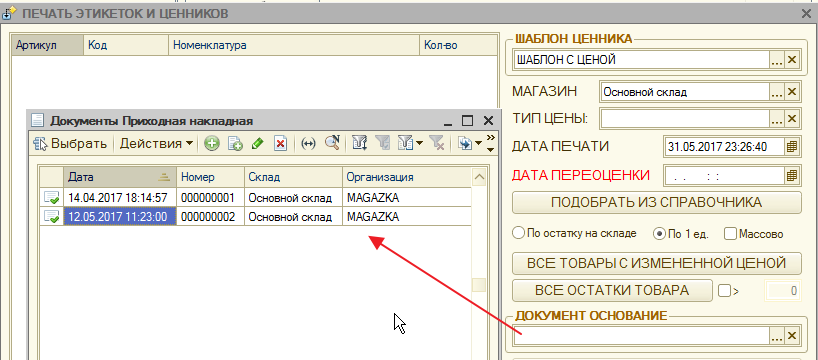The image size is (818, 360).
Task: Click the add-by-copying document icon
Action: coord(235,143)
